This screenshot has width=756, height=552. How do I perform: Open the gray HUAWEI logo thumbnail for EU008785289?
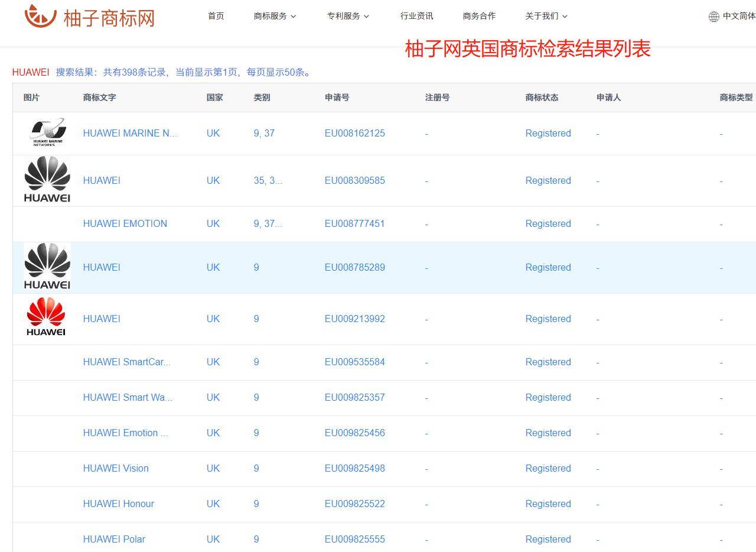tap(47, 266)
